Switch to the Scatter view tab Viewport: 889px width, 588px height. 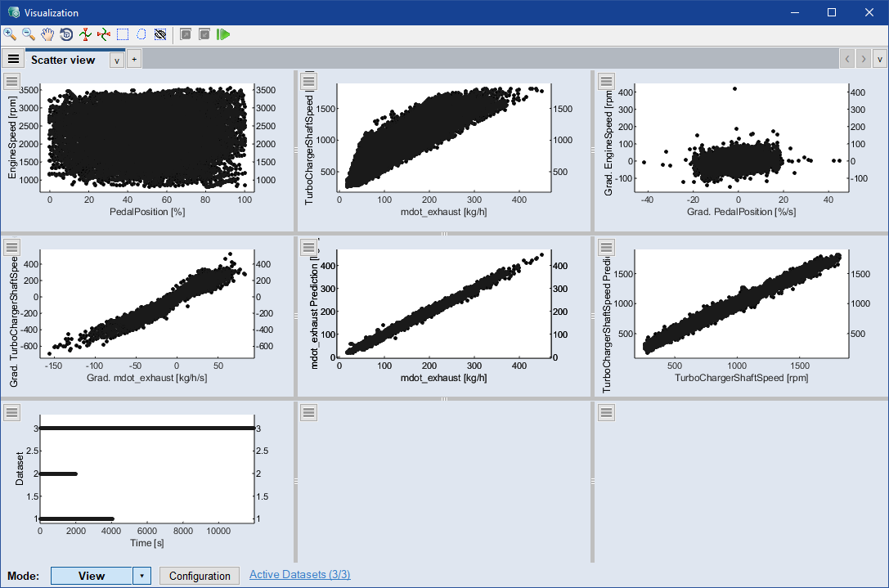coord(63,60)
